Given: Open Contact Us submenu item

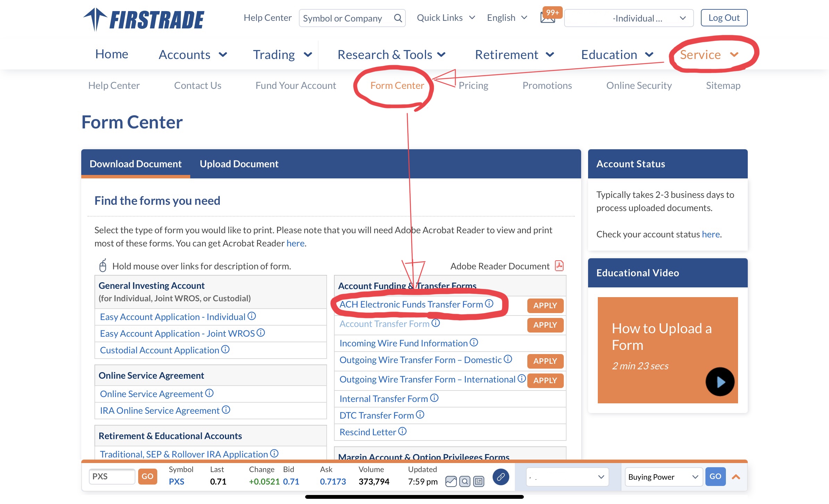Looking at the screenshot, I should click(198, 85).
